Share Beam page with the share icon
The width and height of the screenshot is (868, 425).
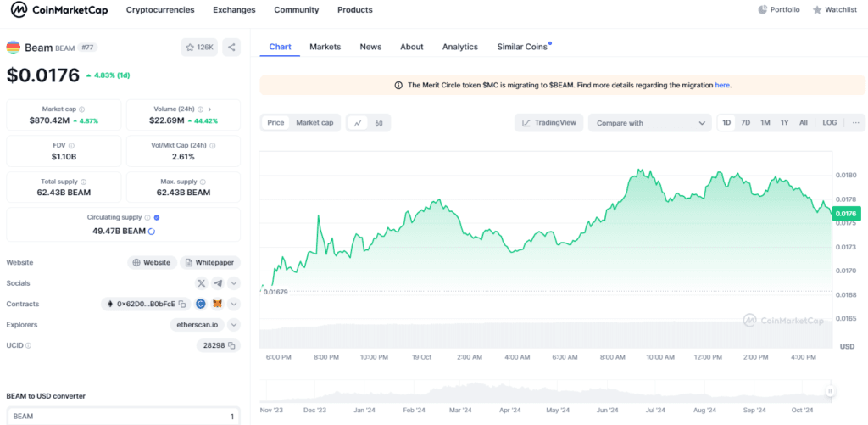[231, 48]
